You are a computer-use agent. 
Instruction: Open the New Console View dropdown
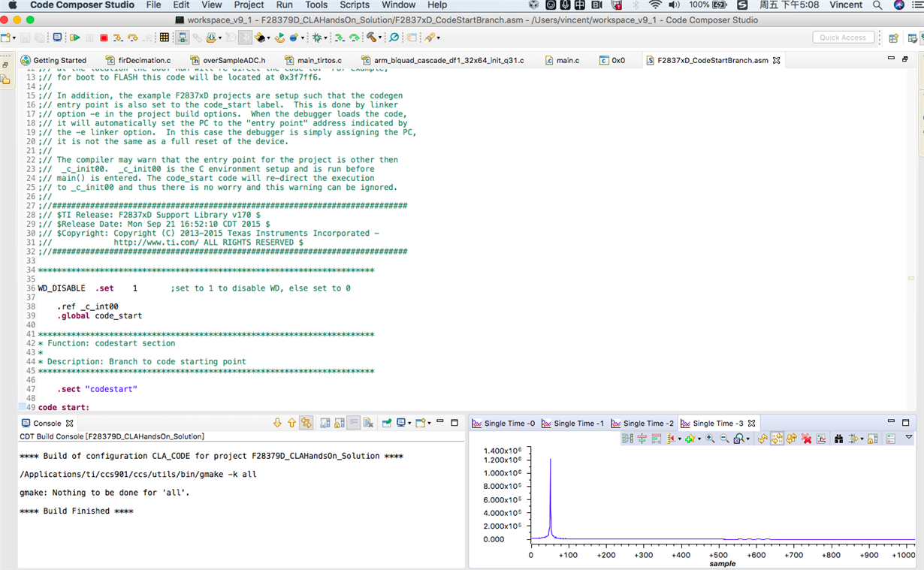point(429,424)
